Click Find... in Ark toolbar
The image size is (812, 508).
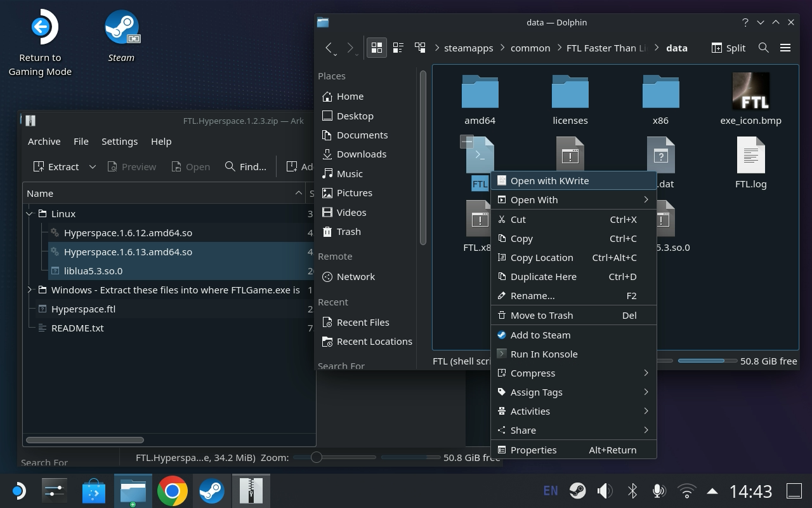[246, 166]
